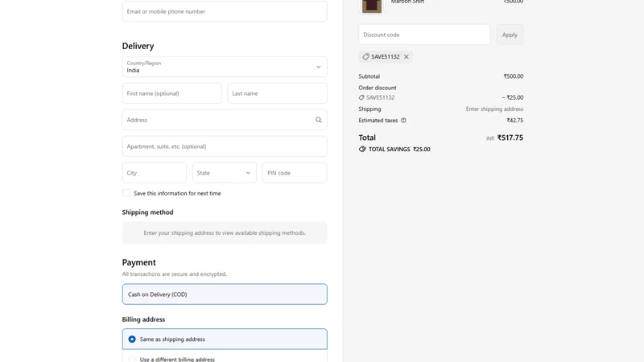Click the search icon in Address field
Image resolution: width=644 pixels, height=362 pixels.
tap(318, 120)
